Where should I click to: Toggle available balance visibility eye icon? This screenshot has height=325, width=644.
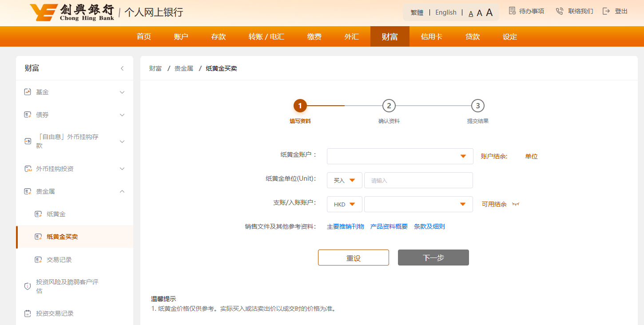coord(516,204)
